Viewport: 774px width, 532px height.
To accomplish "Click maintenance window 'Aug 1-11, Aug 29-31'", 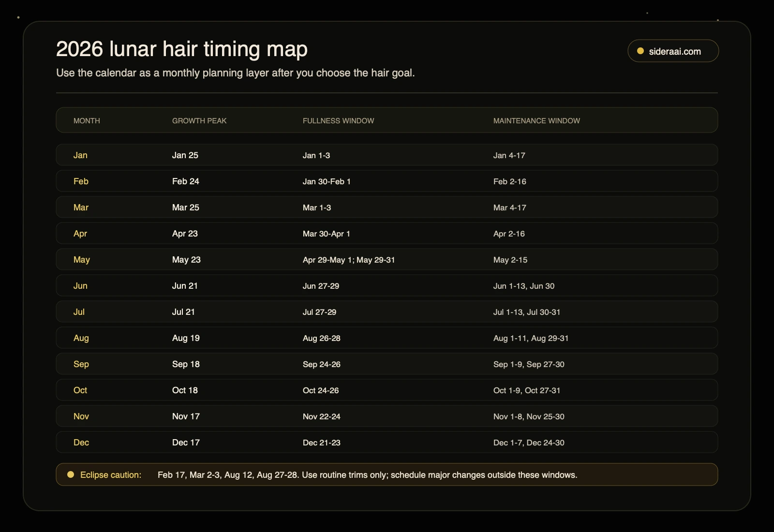I will pos(531,338).
